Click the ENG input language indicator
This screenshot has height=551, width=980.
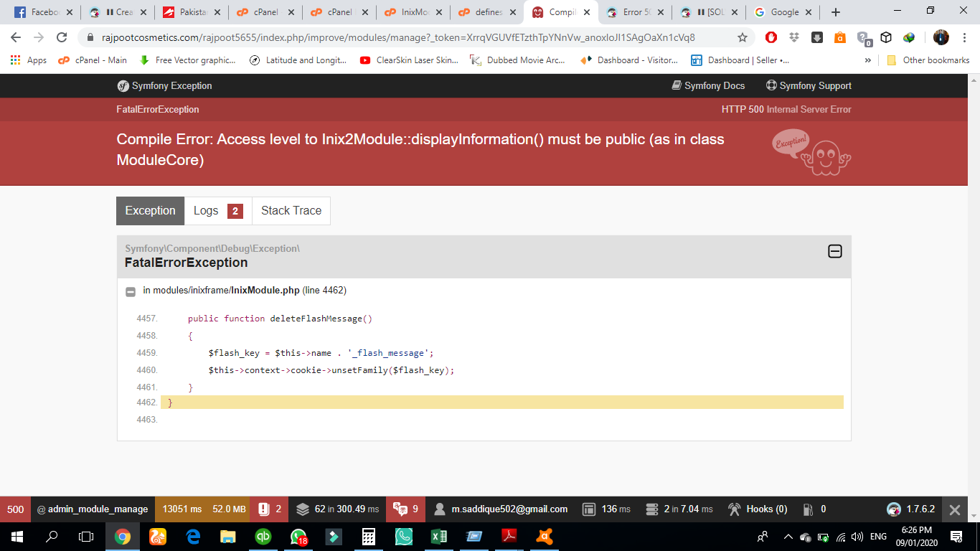click(878, 537)
